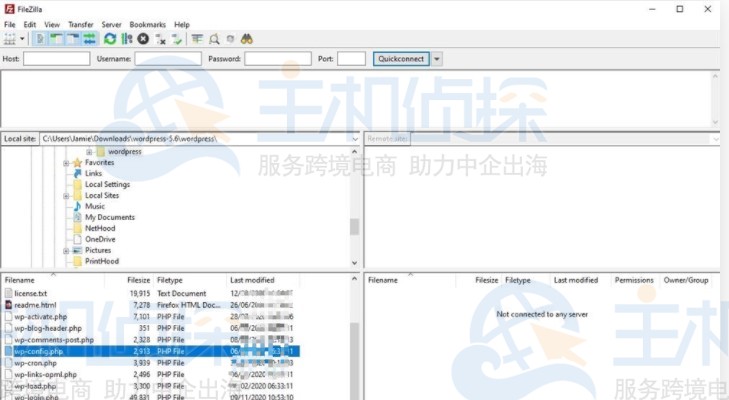The height and width of the screenshot is (400, 729).
Task: Select wp-config.php file
Action: (x=152, y=352)
